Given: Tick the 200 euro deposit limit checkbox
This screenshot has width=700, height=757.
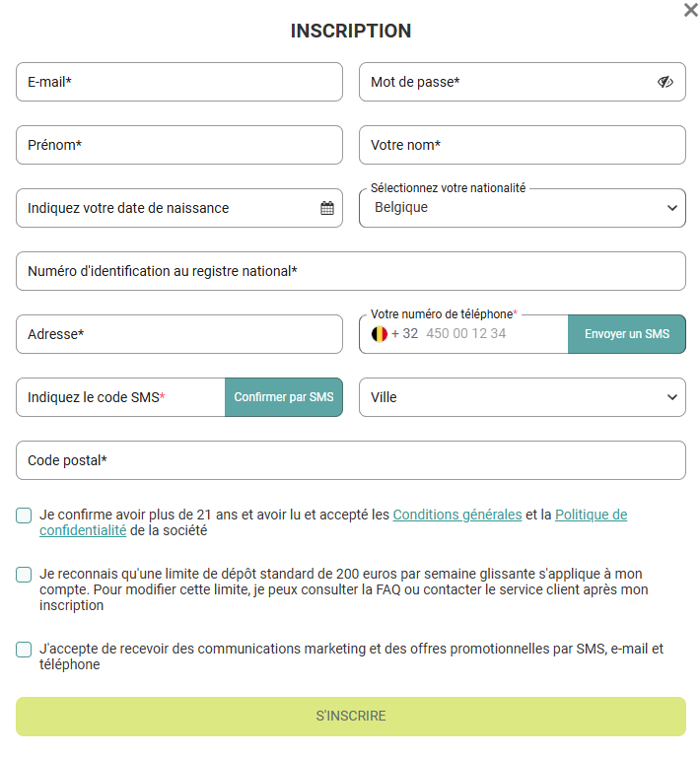Looking at the screenshot, I should tap(24, 574).
